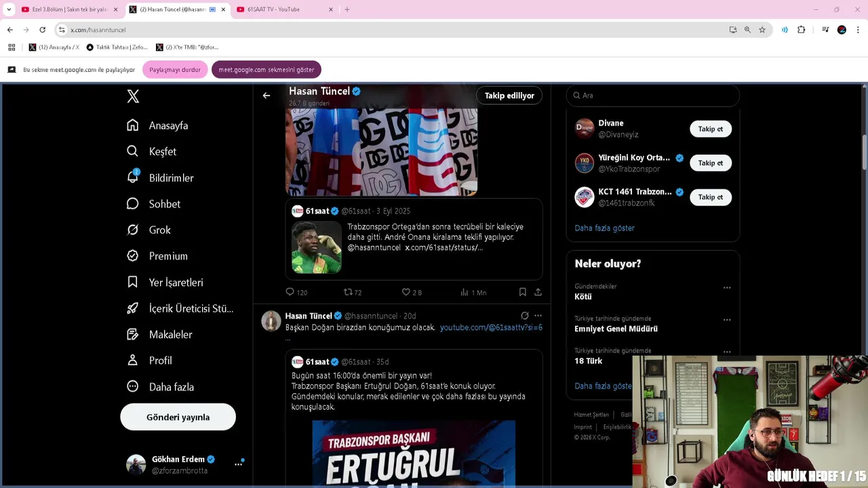This screenshot has height=488, width=868.
Task: Click meet.google.com sekmesini göster button
Action: point(267,70)
